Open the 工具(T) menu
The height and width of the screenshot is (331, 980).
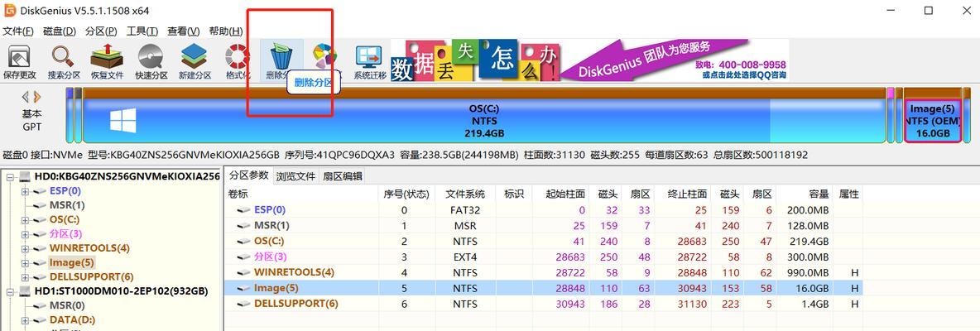(x=142, y=31)
